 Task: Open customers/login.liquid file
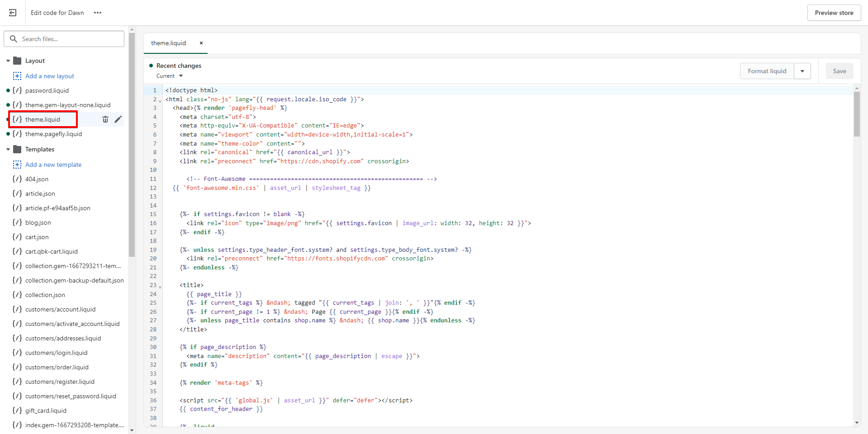pyautogui.click(x=56, y=353)
